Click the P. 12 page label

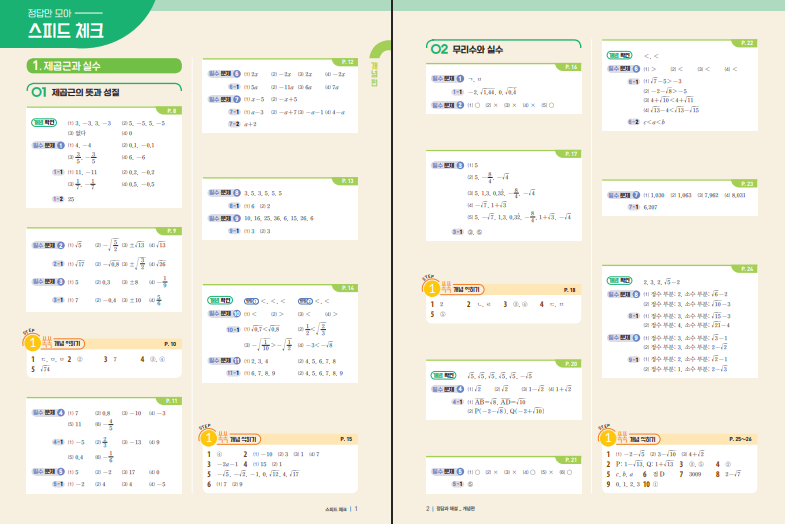349,62
